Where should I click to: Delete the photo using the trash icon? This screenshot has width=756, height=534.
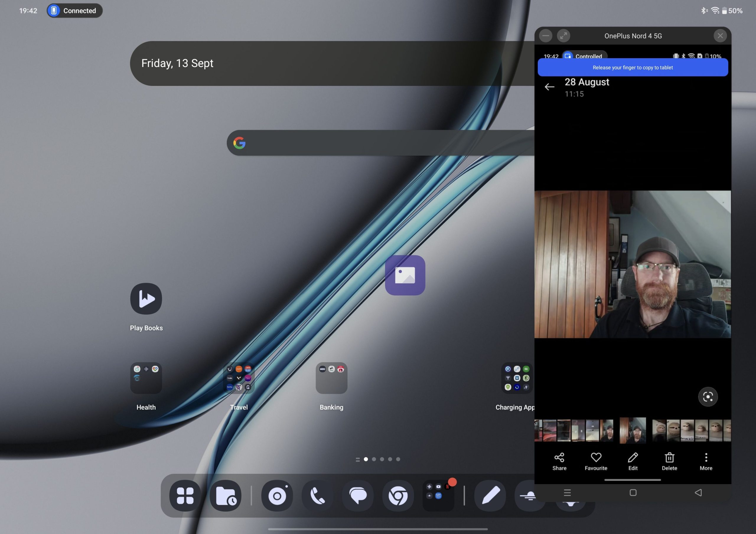[x=669, y=461]
